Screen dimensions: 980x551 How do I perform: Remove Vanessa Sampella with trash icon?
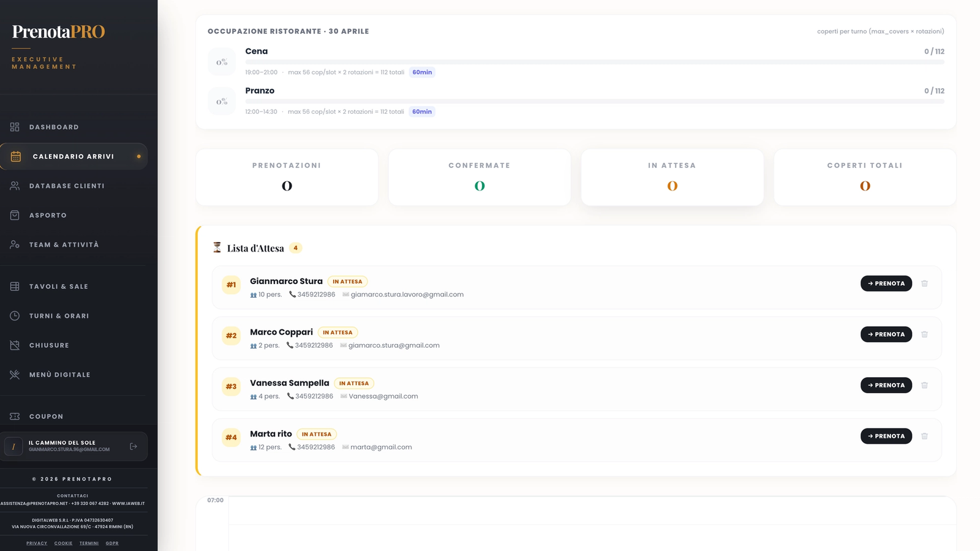click(x=925, y=385)
